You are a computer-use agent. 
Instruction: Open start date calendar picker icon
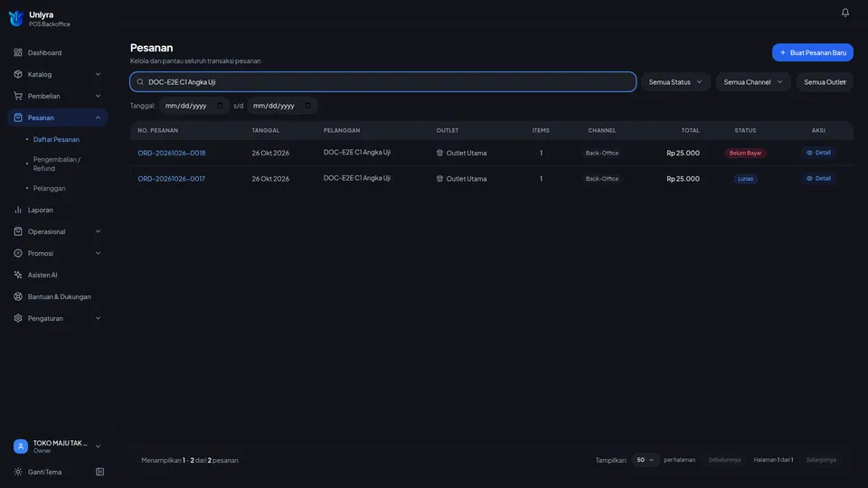(220, 105)
